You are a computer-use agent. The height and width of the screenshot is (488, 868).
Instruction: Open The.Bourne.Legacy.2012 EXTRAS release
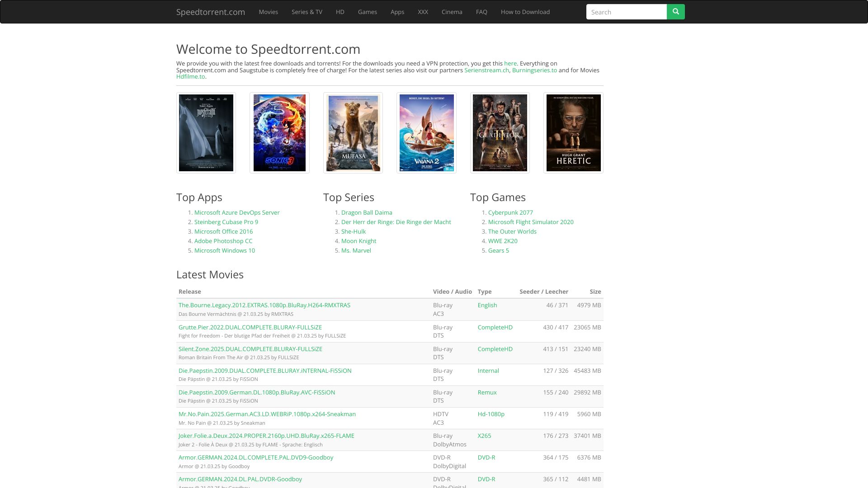pyautogui.click(x=264, y=305)
